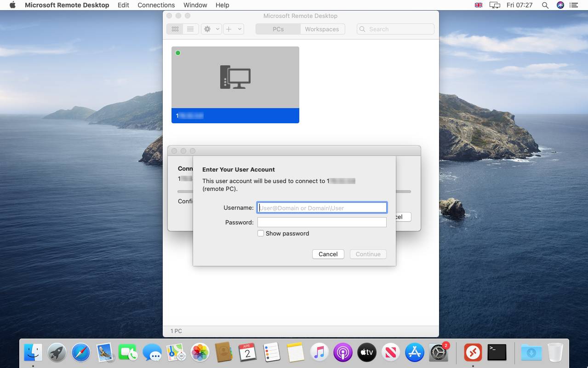
Task: Select the Workspaces tab
Action: click(322, 29)
